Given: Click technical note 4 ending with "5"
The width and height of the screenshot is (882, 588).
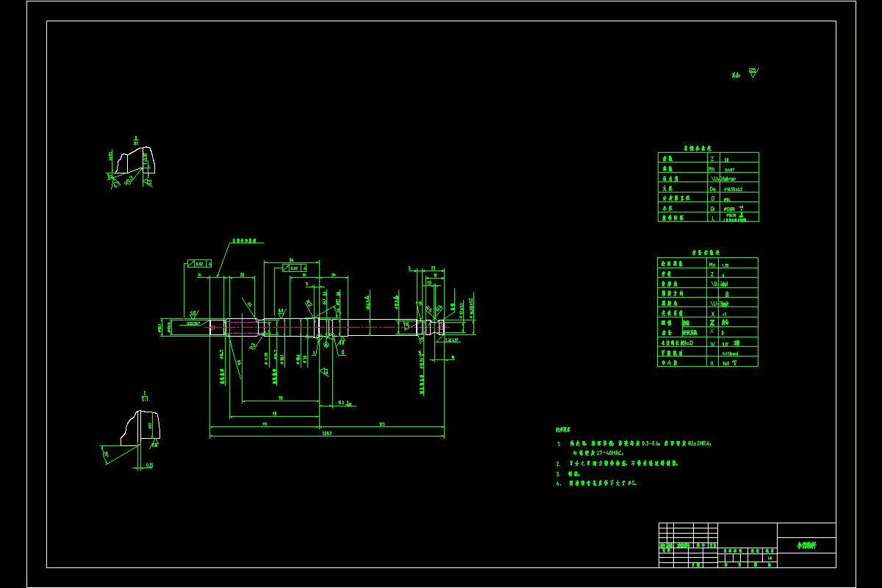Looking at the screenshot, I should tap(597, 484).
